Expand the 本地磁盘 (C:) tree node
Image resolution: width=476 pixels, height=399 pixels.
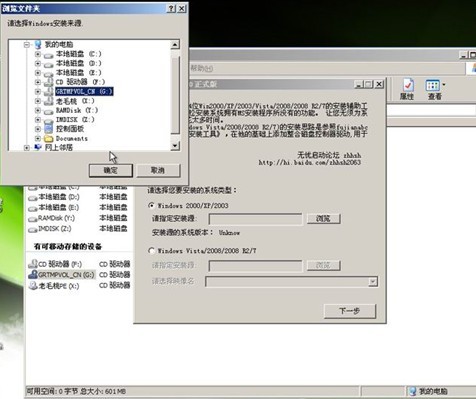tap(38, 54)
